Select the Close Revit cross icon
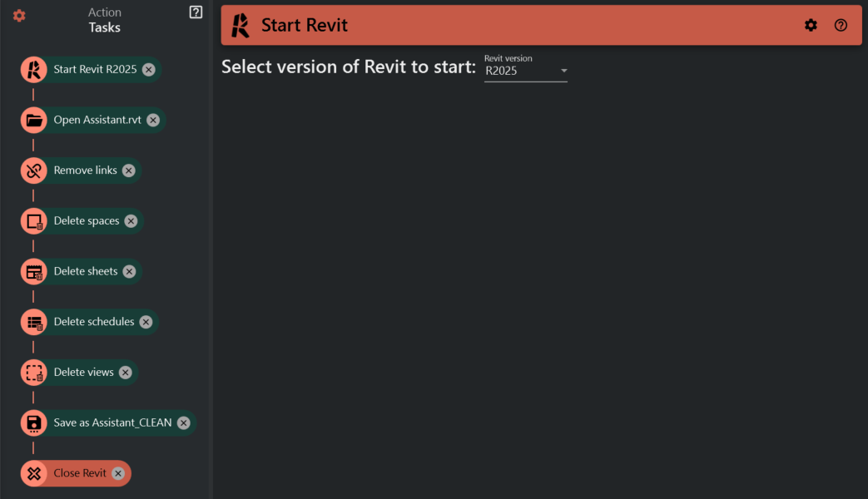Viewport: 868px width, 499px height. pos(32,473)
